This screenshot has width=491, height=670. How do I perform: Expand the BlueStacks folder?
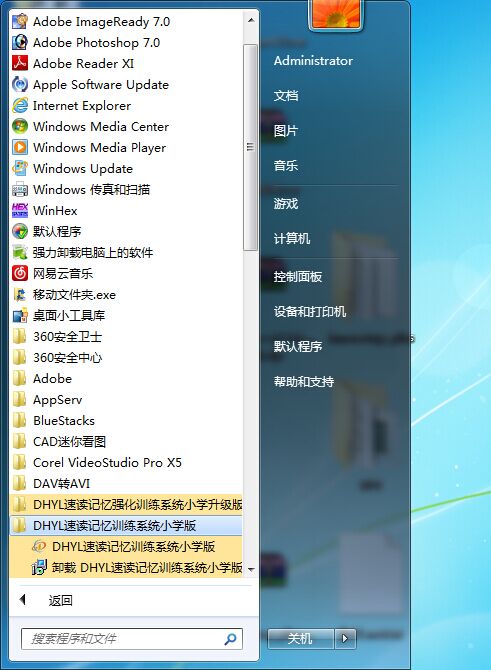click(x=126, y=420)
